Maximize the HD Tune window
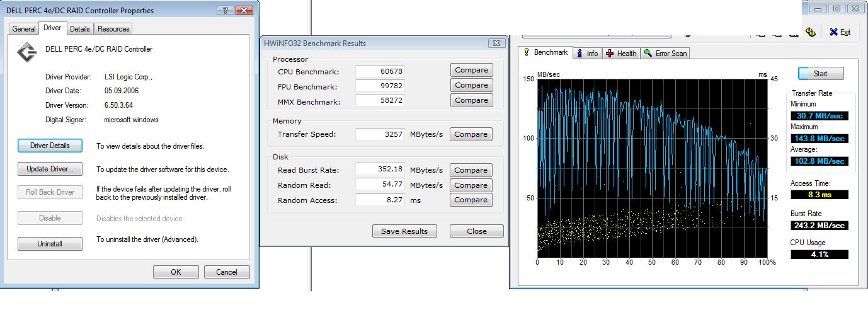 (x=837, y=9)
